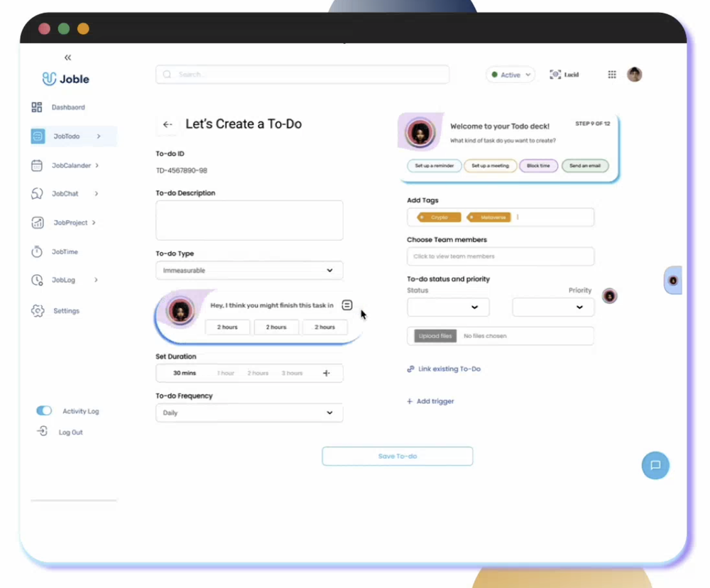Click the To-do Description text box
This screenshot has height=588, width=710.
click(x=249, y=220)
